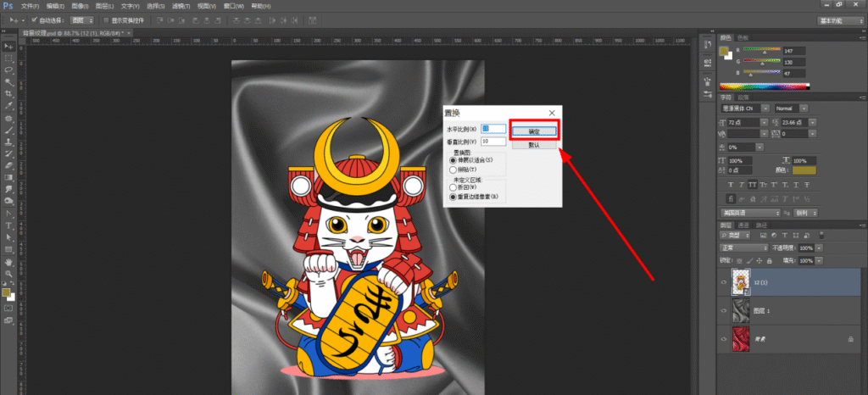Toggle the All Caps TT text style
The image size is (868, 395).
pyautogui.click(x=753, y=184)
